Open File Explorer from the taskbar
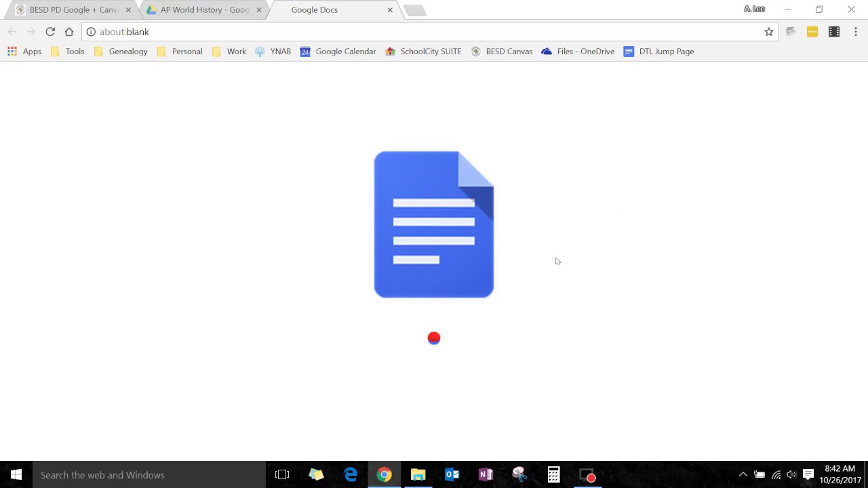The width and height of the screenshot is (868, 488). pos(418,475)
